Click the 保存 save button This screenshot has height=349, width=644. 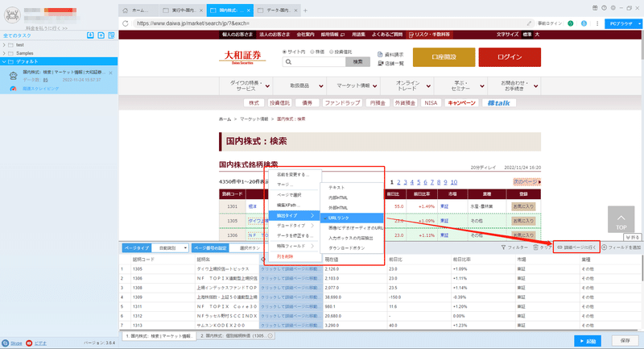625,341
